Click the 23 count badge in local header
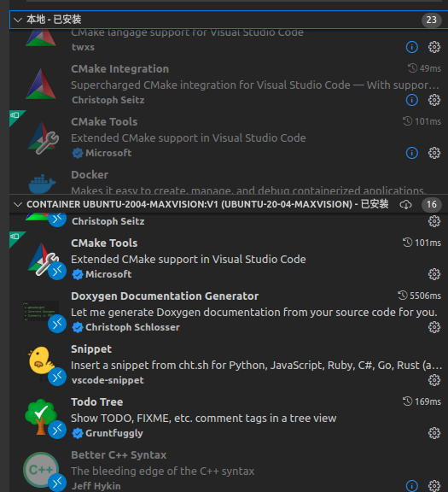This screenshot has width=448, height=492. [432, 20]
